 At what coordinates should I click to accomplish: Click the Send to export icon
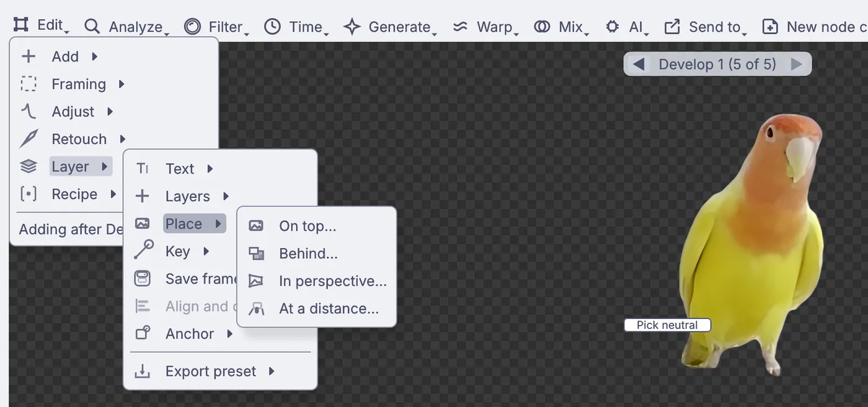pos(672,27)
